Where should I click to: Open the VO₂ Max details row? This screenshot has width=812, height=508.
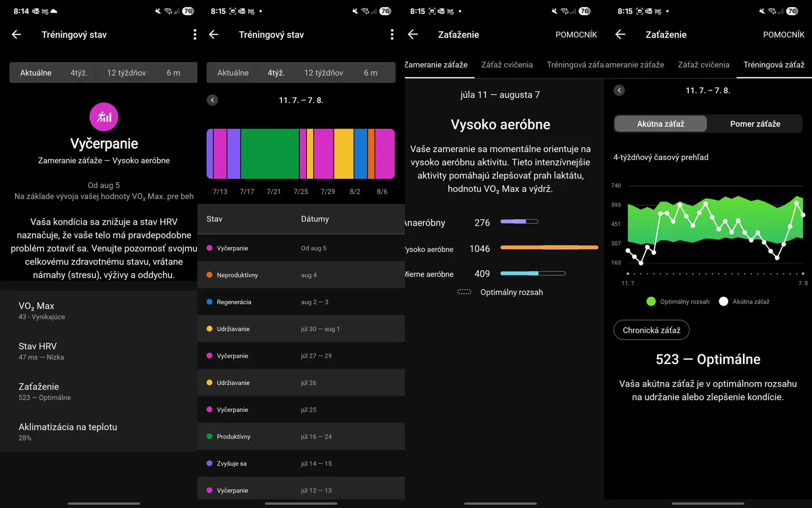coord(99,311)
